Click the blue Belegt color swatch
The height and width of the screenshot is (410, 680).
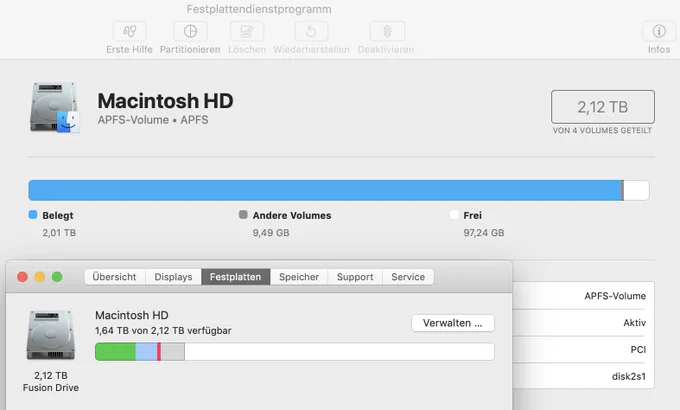pos(33,215)
